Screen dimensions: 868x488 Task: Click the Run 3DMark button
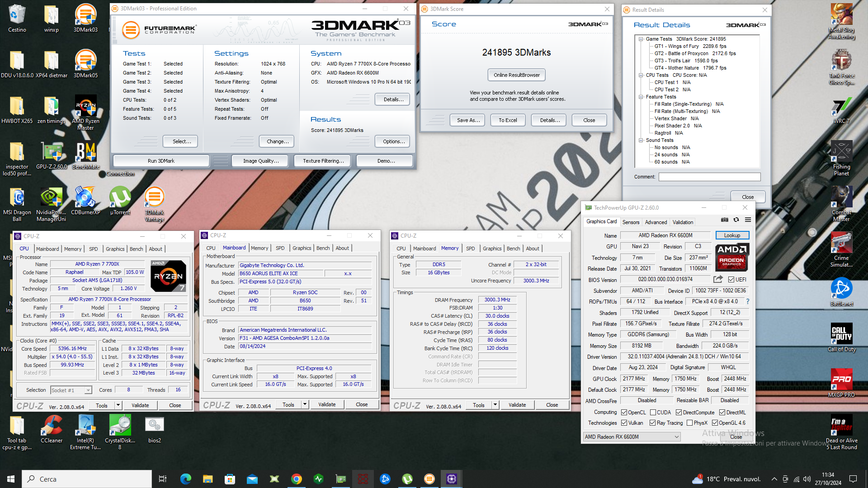click(x=161, y=161)
